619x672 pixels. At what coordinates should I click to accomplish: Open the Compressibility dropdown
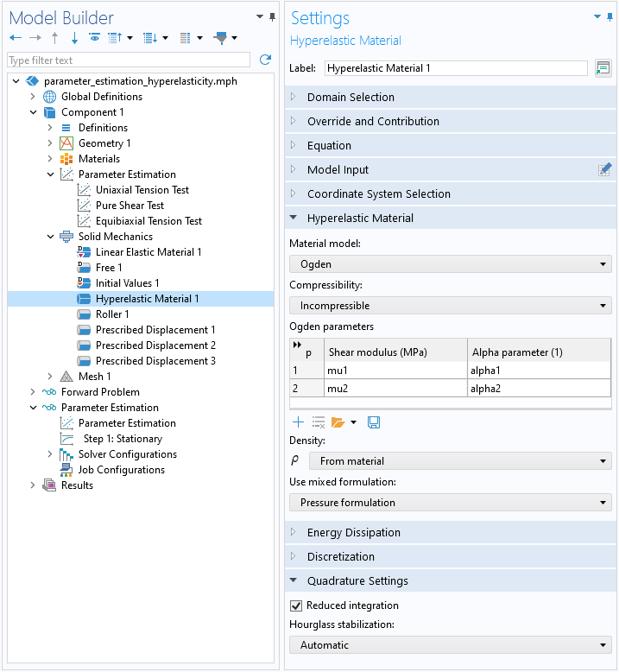[450, 306]
